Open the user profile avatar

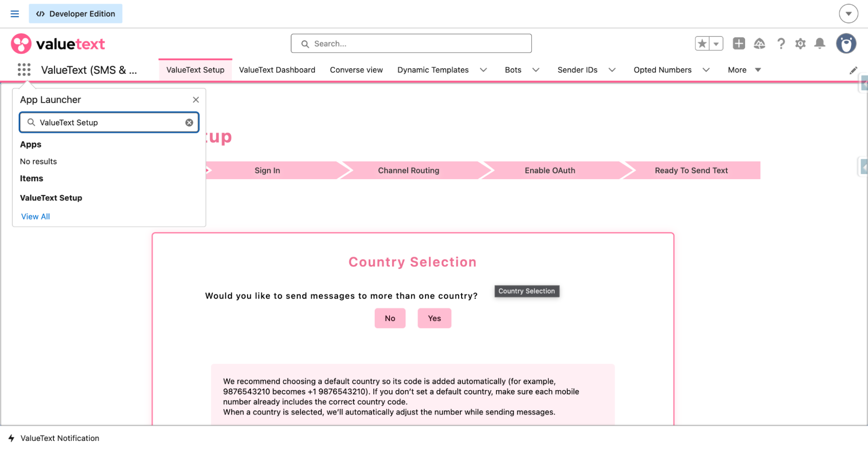tap(846, 43)
